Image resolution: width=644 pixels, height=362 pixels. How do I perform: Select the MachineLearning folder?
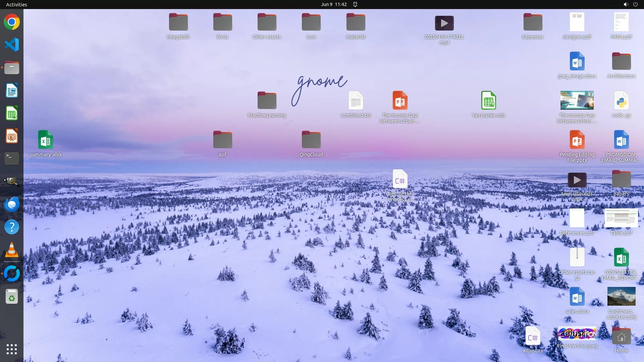pos(267,101)
